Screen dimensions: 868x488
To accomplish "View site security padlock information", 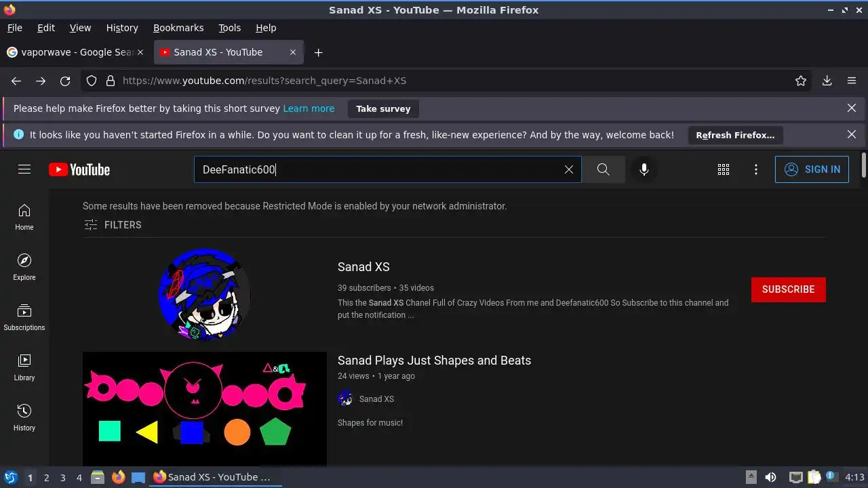I will pos(111,81).
